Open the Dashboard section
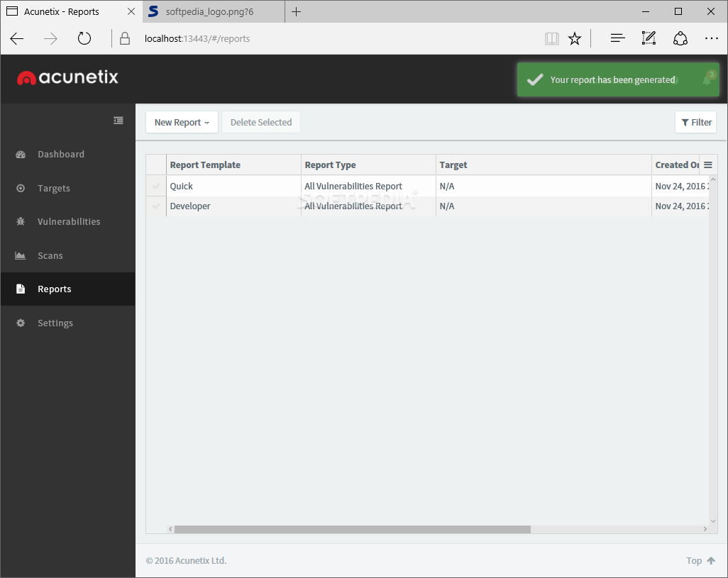 [61, 155]
